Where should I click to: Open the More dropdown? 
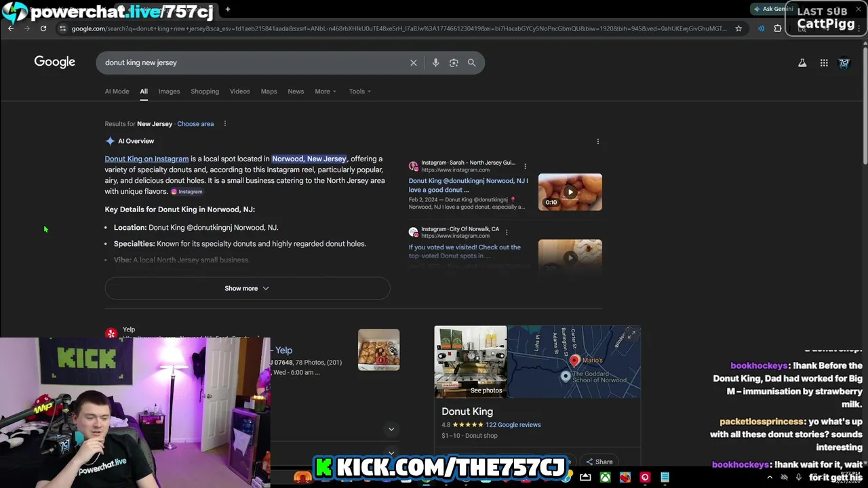pyautogui.click(x=325, y=91)
